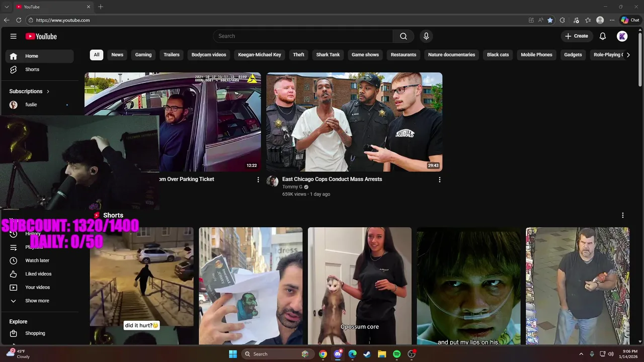Refresh the page in browser toolbar
644x362 pixels.
(19, 20)
